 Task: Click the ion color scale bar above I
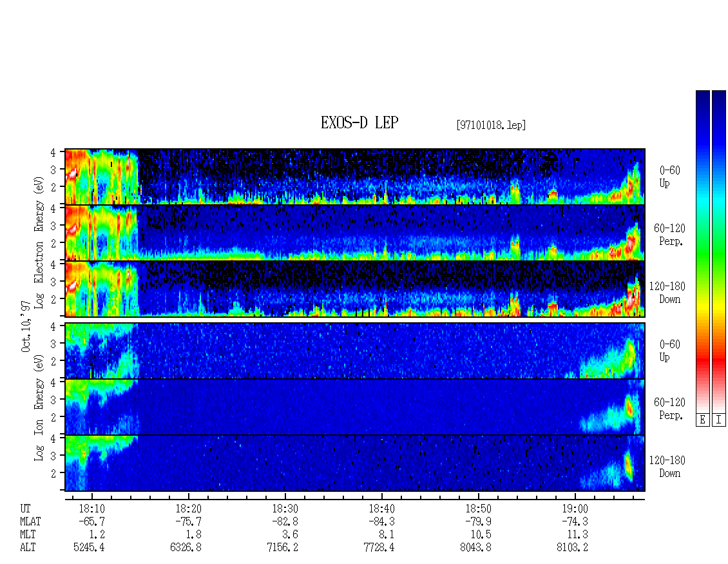tap(719, 251)
